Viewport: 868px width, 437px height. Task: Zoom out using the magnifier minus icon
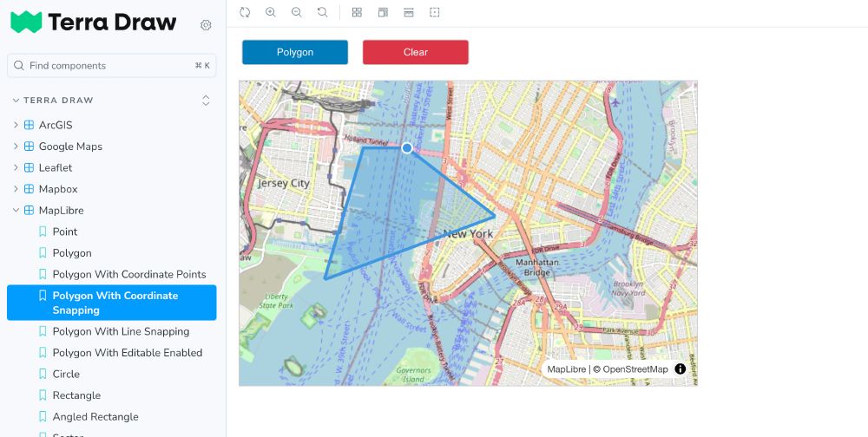297,12
